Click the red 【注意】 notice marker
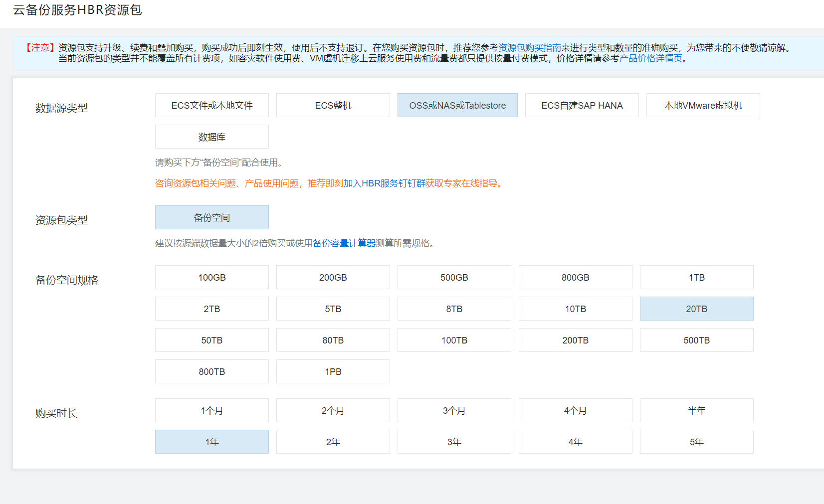The height and width of the screenshot is (504, 824). click(40, 48)
